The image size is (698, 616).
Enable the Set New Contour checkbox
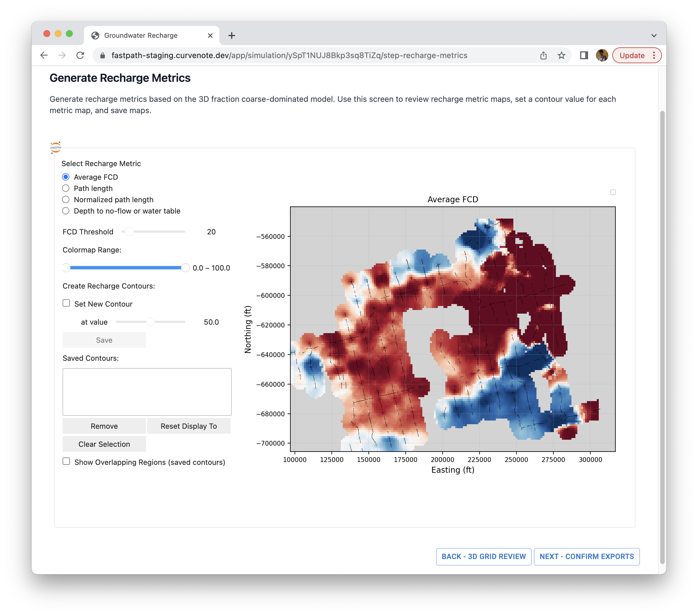click(x=67, y=303)
